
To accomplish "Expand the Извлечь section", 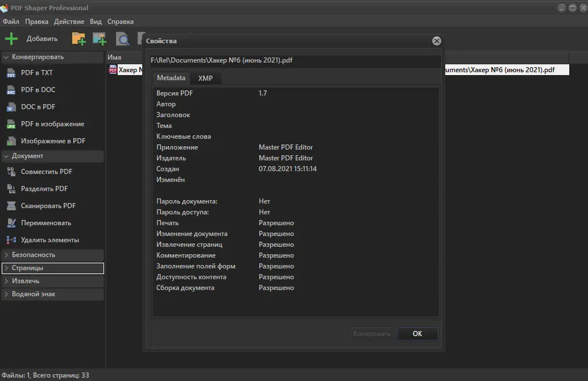I will (6, 281).
